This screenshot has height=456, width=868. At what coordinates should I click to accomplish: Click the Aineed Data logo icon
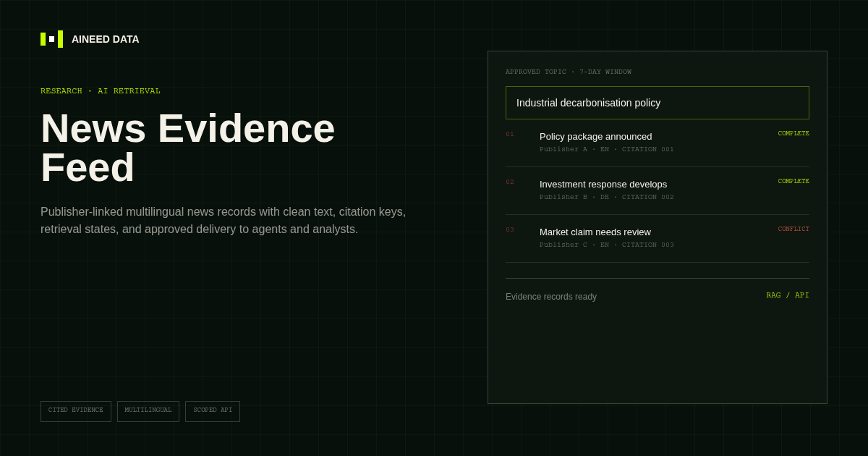point(51,39)
